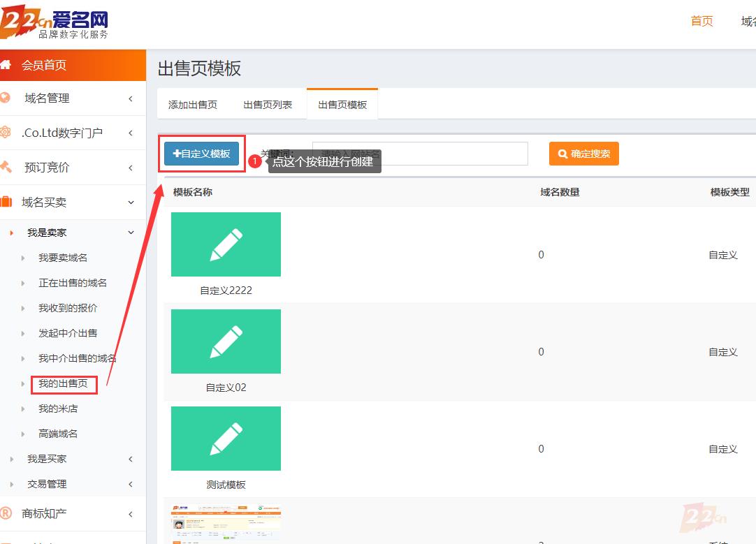Click the domain count 0 for 自定义2222
This screenshot has width=756, height=544.
pos(541,255)
